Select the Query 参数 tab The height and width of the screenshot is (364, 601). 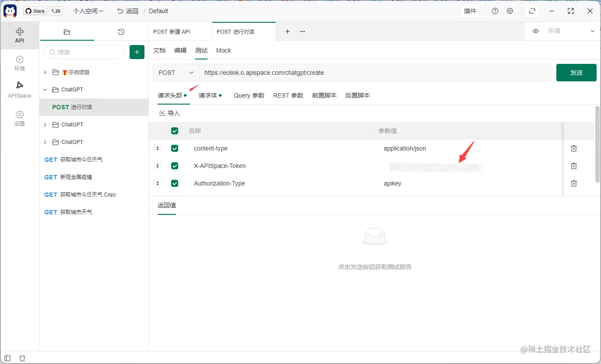(x=249, y=95)
